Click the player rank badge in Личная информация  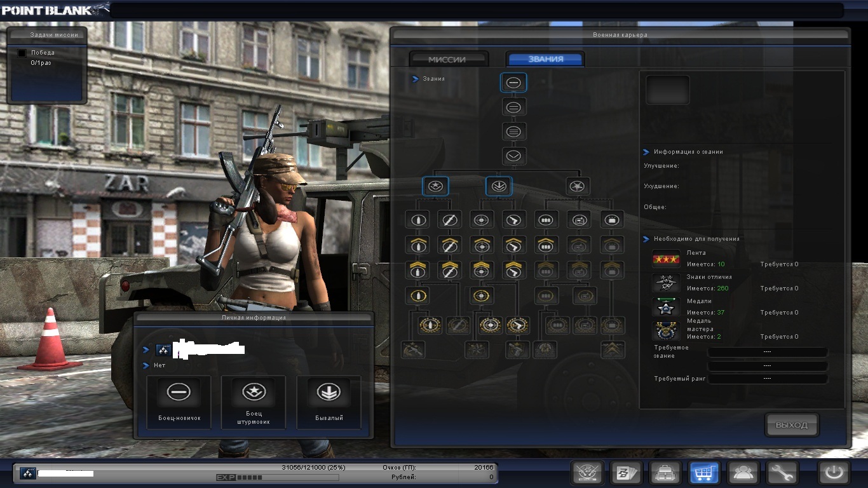pos(163,349)
